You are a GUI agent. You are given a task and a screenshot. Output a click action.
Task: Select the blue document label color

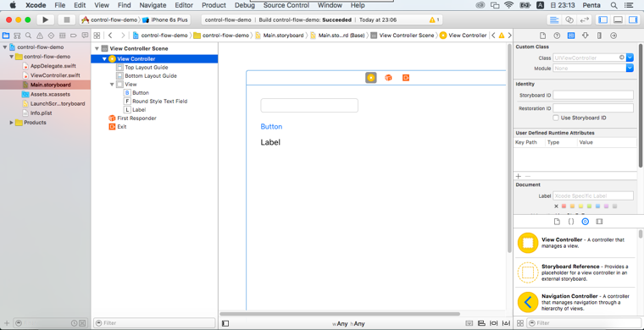click(x=598, y=206)
